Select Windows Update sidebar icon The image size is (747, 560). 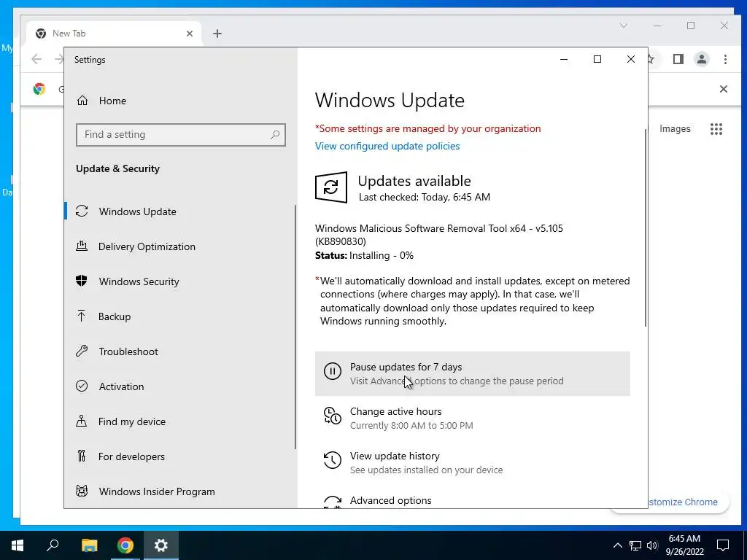pos(82,211)
